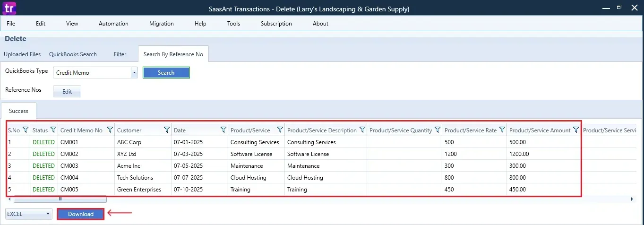
Task: Open the Tools menu
Action: (233, 24)
